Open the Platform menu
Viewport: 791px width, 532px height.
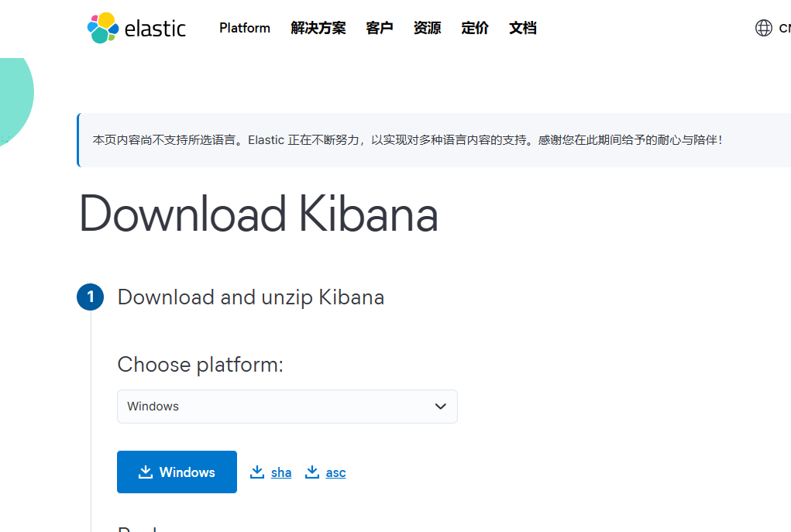coord(245,28)
